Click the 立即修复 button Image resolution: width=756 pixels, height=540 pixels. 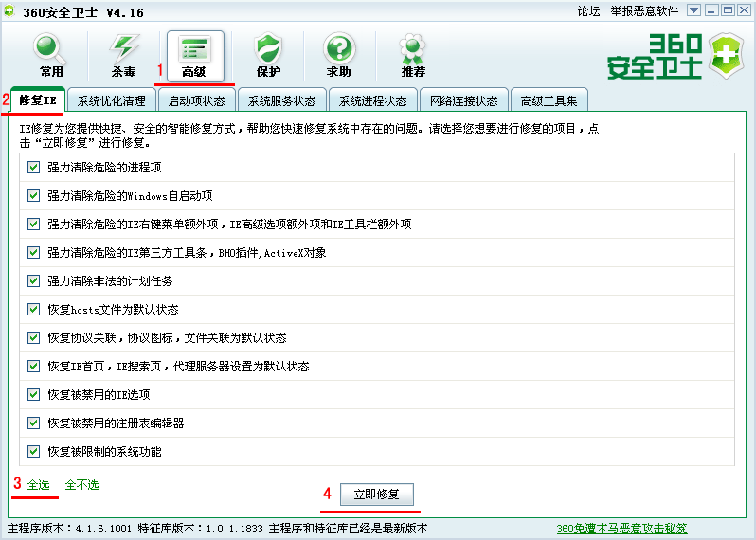[376, 495]
